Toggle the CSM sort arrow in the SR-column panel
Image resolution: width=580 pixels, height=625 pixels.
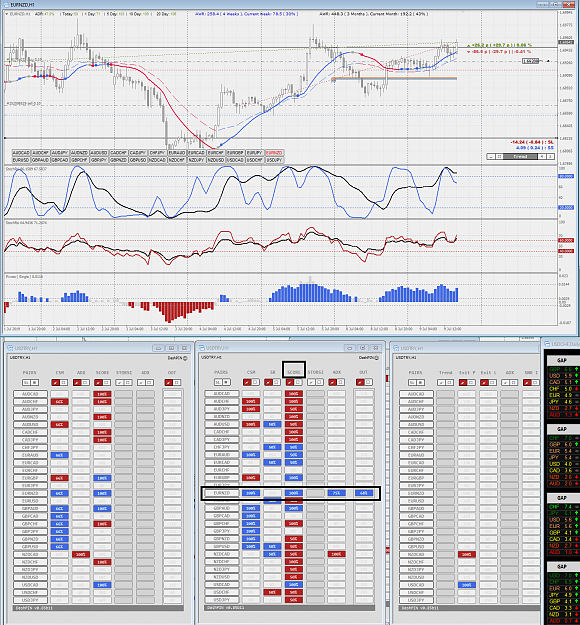[247, 382]
